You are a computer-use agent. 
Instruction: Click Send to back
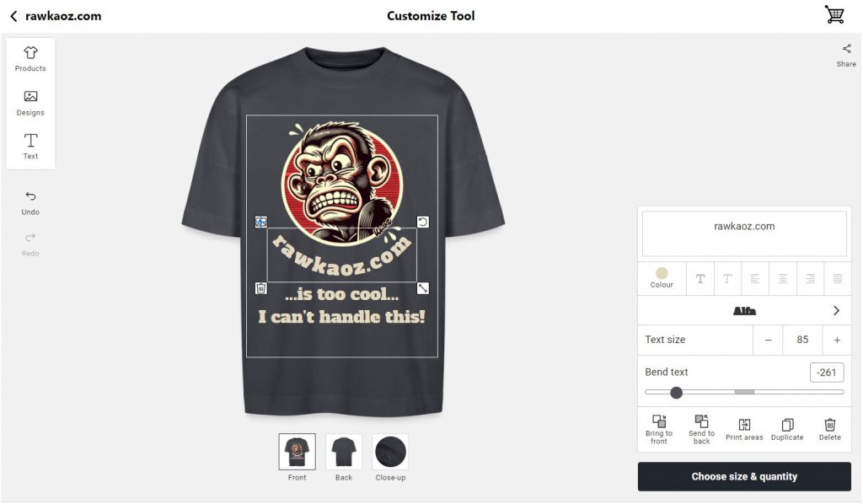point(701,428)
